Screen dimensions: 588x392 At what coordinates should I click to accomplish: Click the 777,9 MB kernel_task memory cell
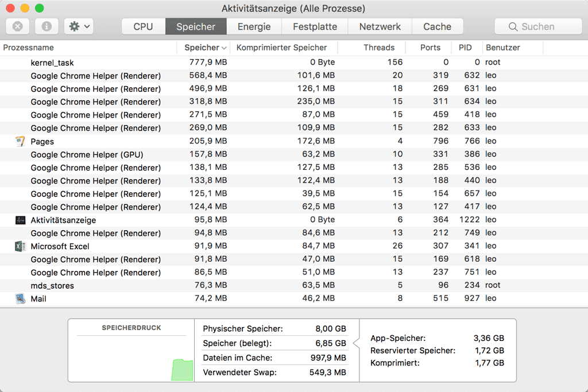tap(208, 62)
